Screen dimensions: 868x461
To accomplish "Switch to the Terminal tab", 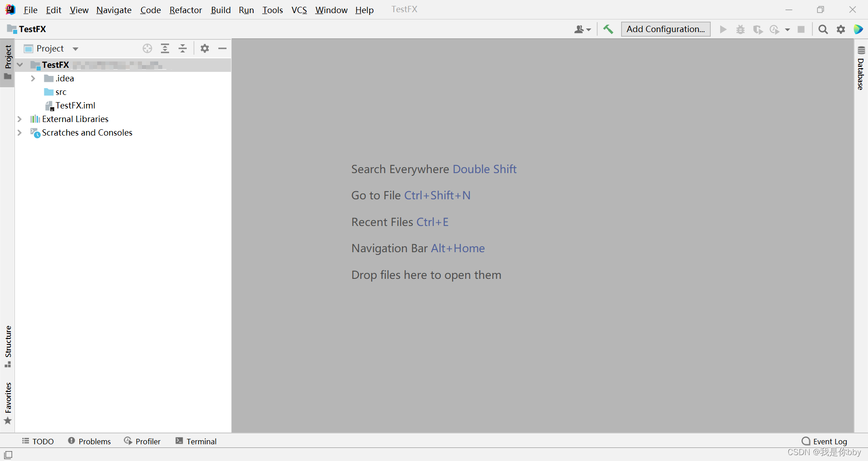I will (200, 441).
